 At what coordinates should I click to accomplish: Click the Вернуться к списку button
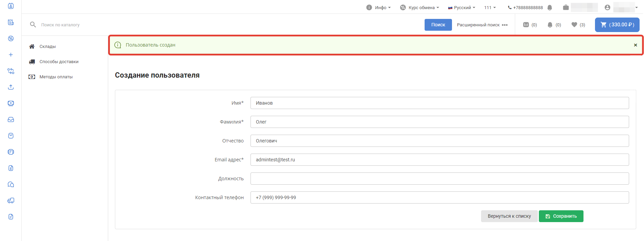point(509,216)
